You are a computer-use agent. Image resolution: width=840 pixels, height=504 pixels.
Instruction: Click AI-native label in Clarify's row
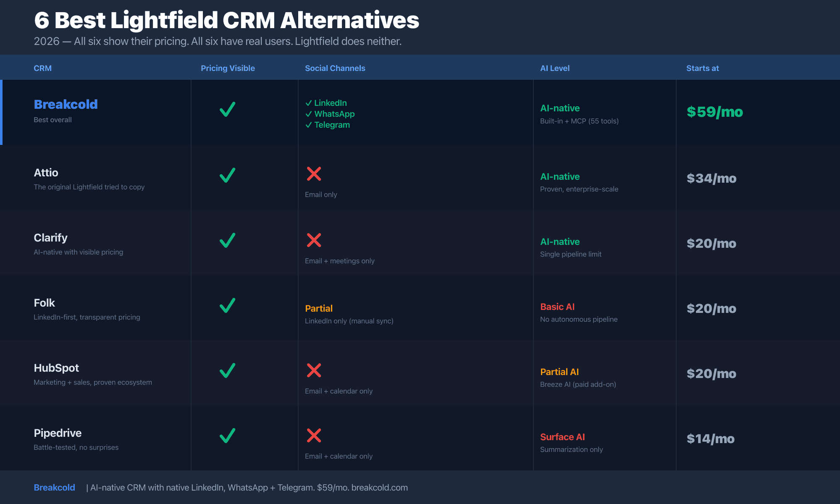pos(560,241)
